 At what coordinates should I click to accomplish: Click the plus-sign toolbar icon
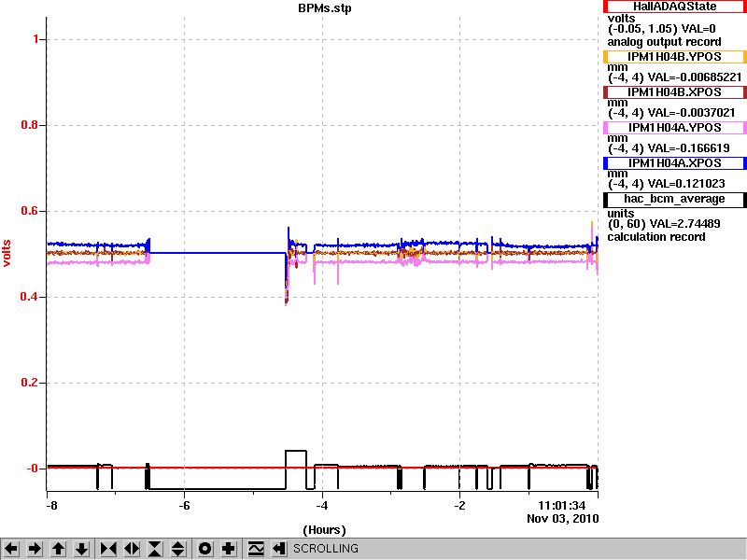click(228, 549)
